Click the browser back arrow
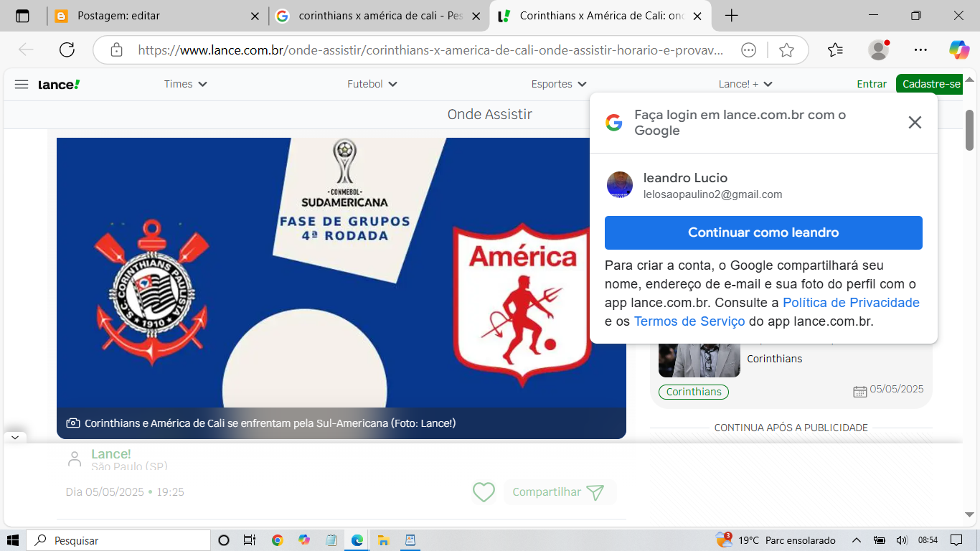Viewport: 980px width, 551px height. point(26,50)
